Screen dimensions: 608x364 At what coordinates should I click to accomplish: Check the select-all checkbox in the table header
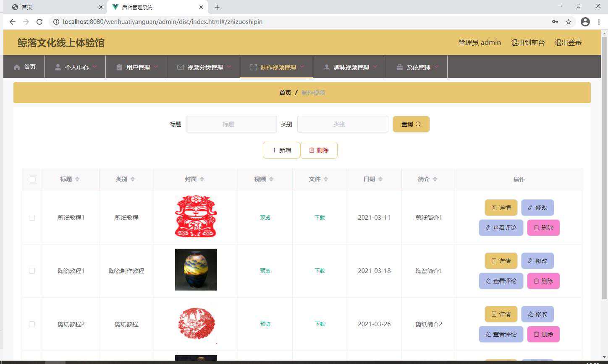[x=33, y=179]
